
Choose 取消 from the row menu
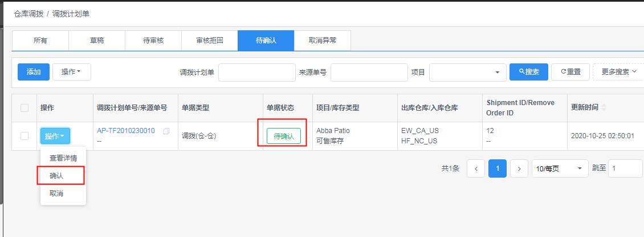coord(63,194)
